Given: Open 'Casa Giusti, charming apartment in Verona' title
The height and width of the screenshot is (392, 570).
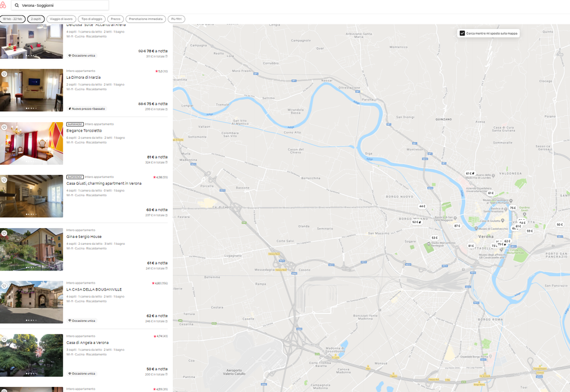Looking at the screenshot, I should [104, 184].
